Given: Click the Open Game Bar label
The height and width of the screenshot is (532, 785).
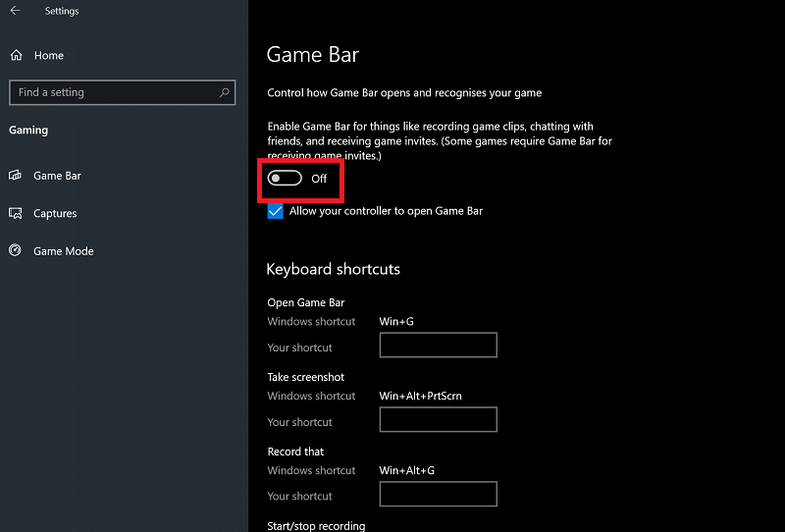Looking at the screenshot, I should click(x=306, y=302).
